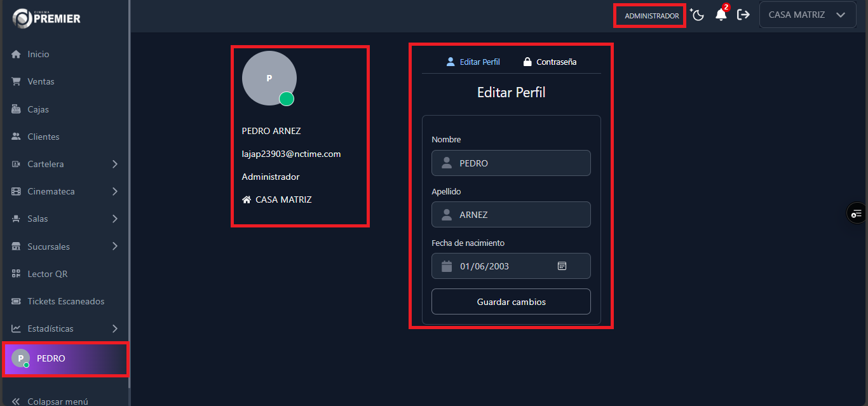
Task: Expand the Salas submenu chevron
Action: [115, 219]
